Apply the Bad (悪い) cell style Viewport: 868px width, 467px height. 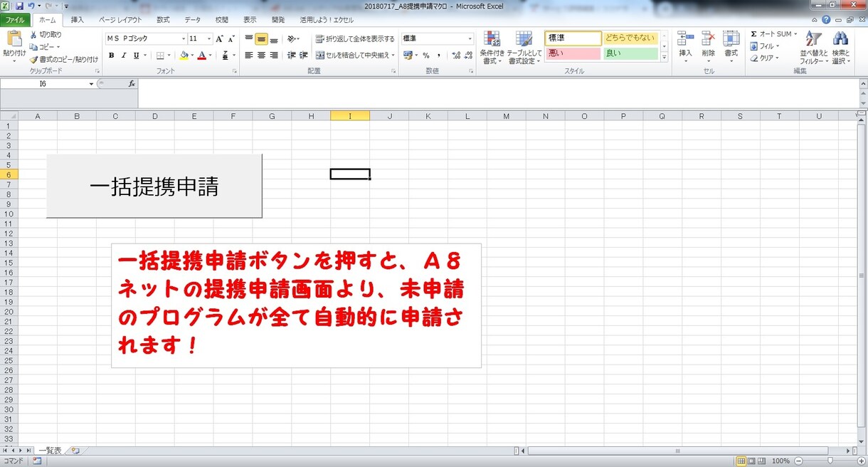573,53
